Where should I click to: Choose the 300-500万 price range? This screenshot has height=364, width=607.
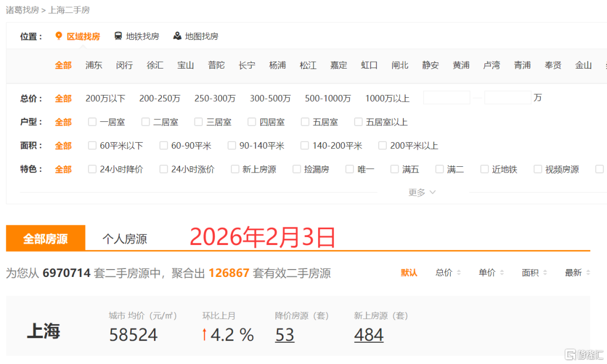coord(270,98)
